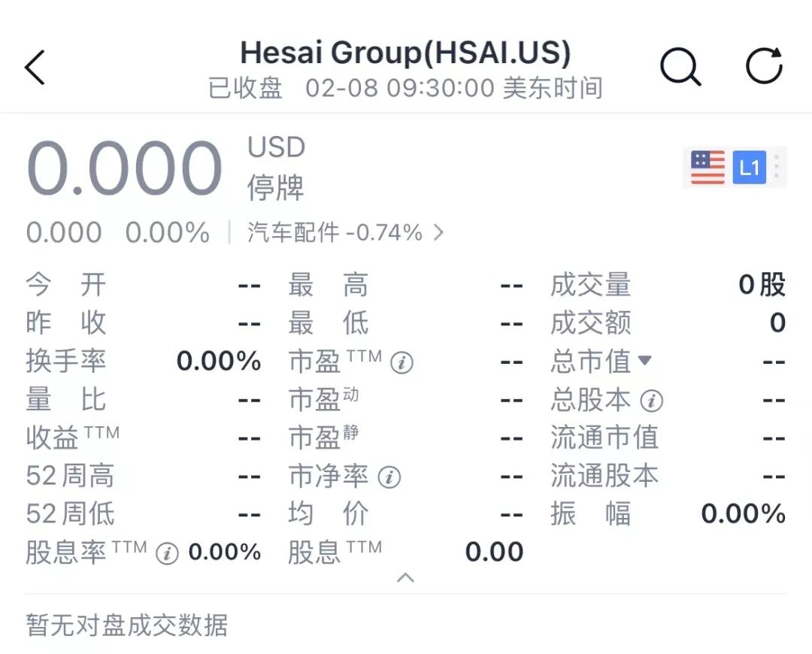
Task: Tap the 0.000 price display
Action: point(124,168)
